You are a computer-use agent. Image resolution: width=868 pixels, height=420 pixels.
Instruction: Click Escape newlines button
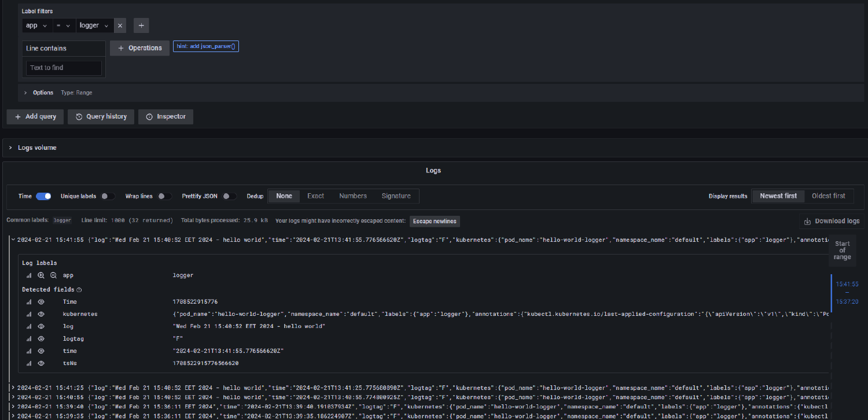click(435, 221)
